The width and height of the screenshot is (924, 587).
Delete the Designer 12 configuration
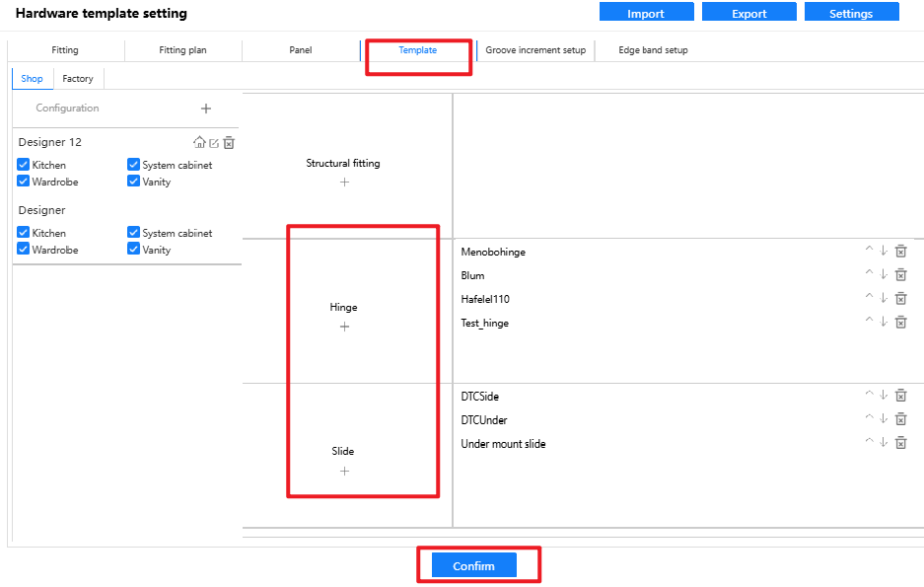tap(229, 143)
